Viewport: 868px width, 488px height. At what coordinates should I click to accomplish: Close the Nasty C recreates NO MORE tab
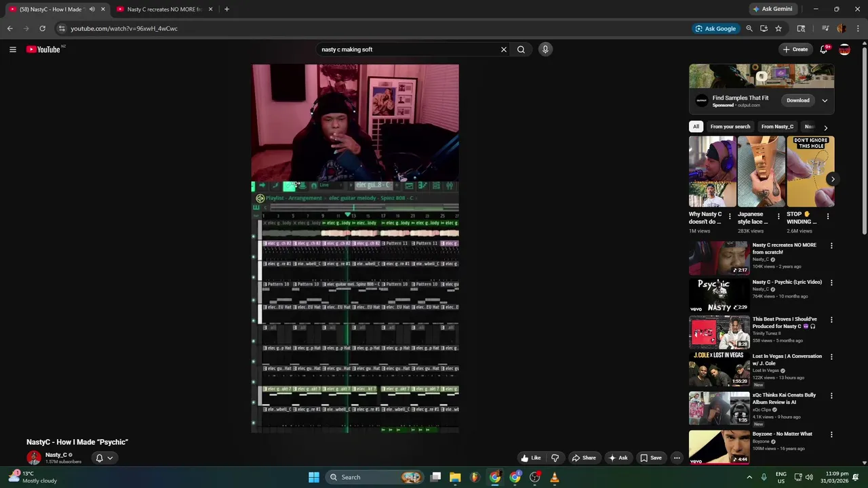pyautogui.click(x=210, y=9)
